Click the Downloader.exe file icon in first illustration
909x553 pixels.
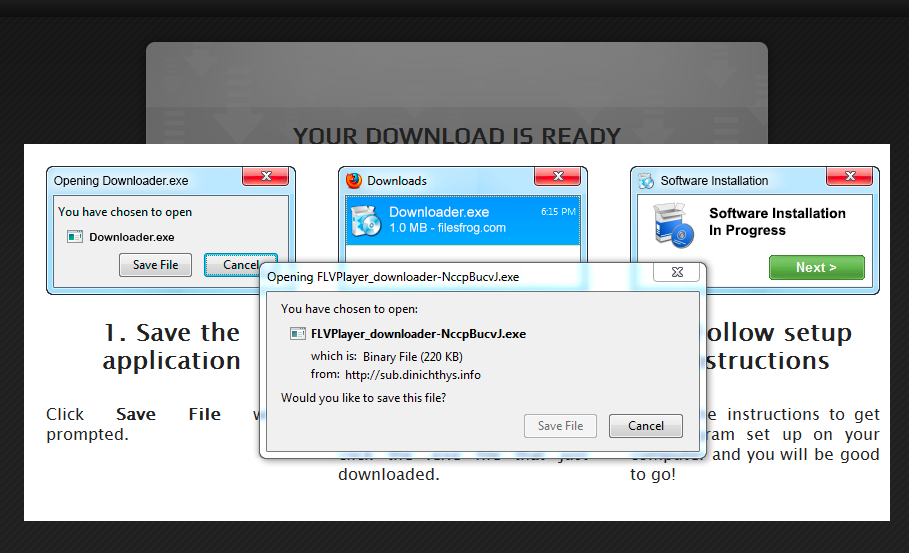pyautogui.click(x=75, y=237)
